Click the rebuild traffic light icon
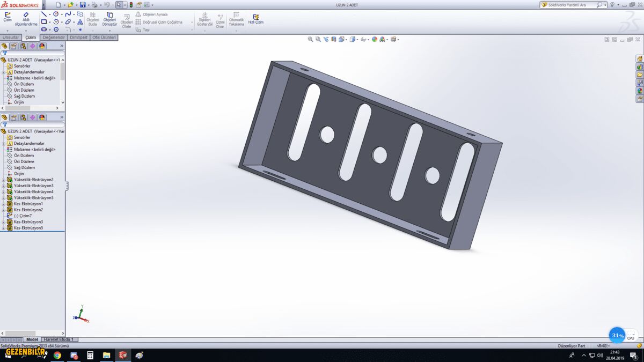 (x=131, y=5)
